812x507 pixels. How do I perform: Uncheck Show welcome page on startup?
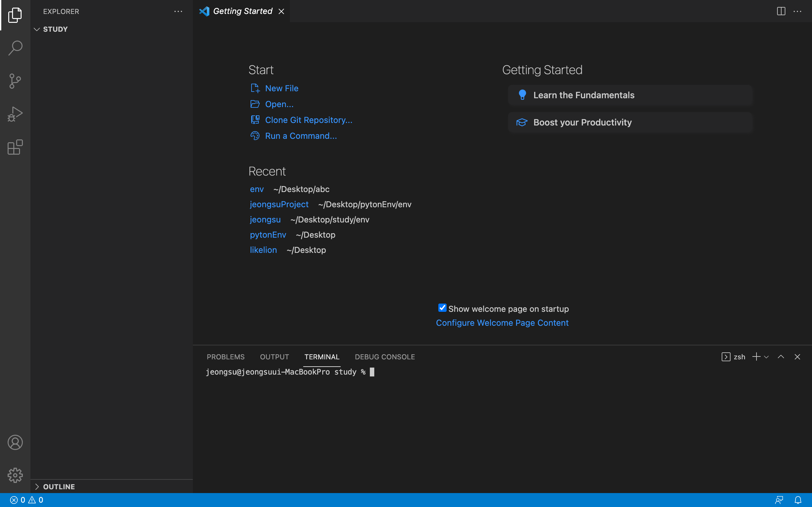(442, 308)
